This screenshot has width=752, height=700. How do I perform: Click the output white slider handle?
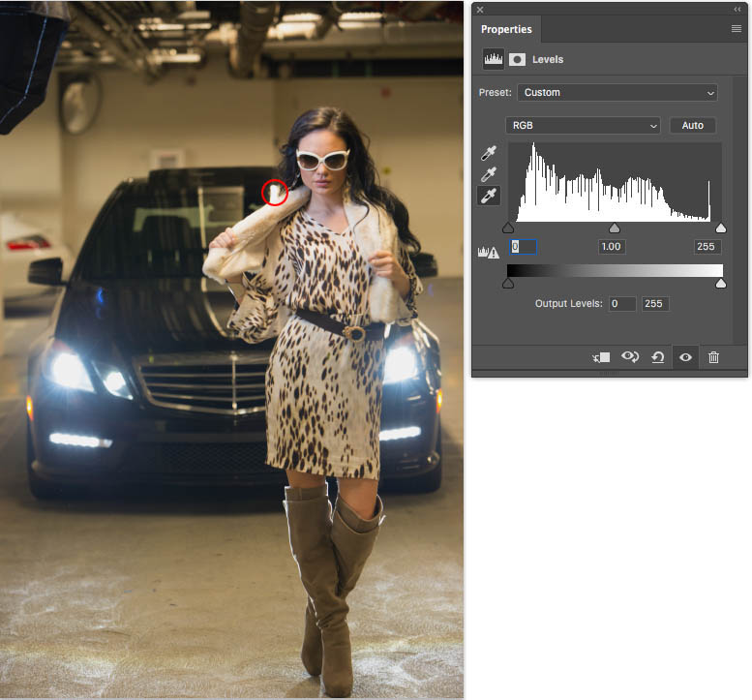pyautogui.click(x=720, y=284)
